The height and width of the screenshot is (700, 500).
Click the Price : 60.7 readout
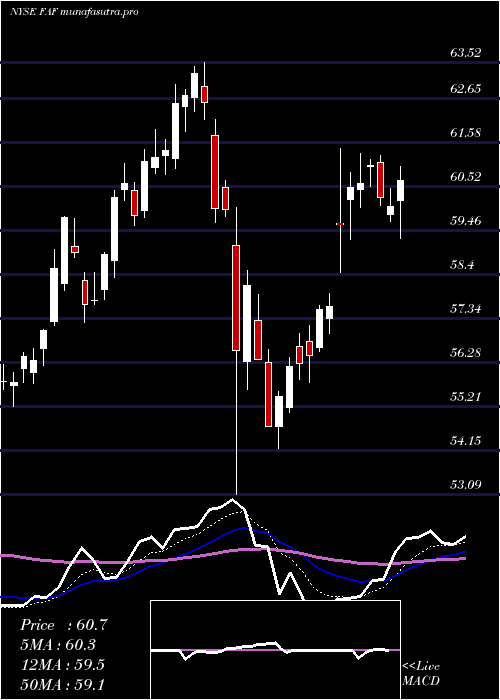coord(64,625)
